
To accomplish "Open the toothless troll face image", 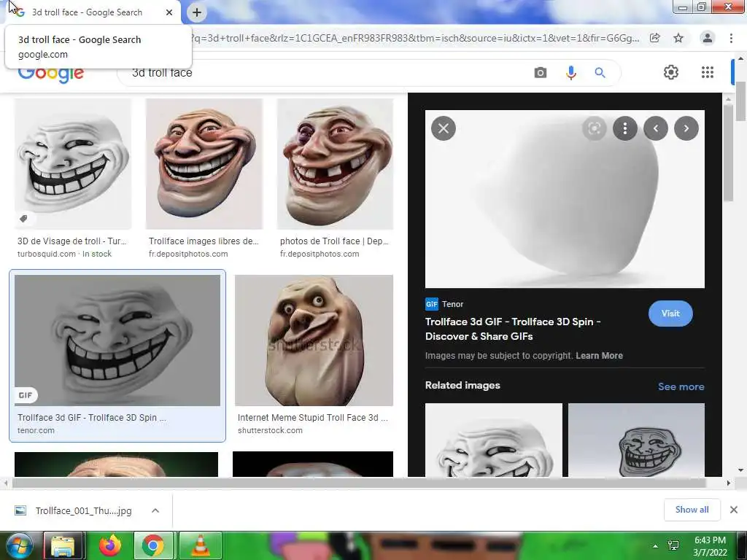I will tap(336, 164).
